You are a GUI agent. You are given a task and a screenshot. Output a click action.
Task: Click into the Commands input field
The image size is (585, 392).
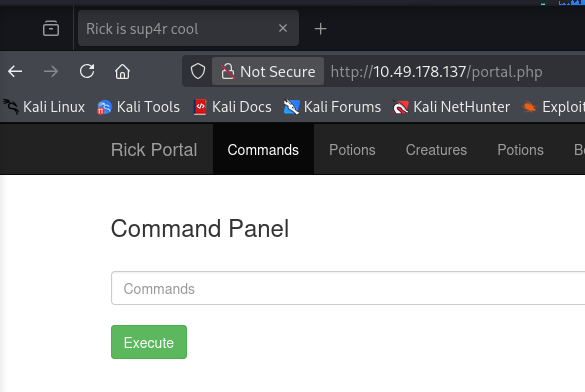(x=348, y=288)
